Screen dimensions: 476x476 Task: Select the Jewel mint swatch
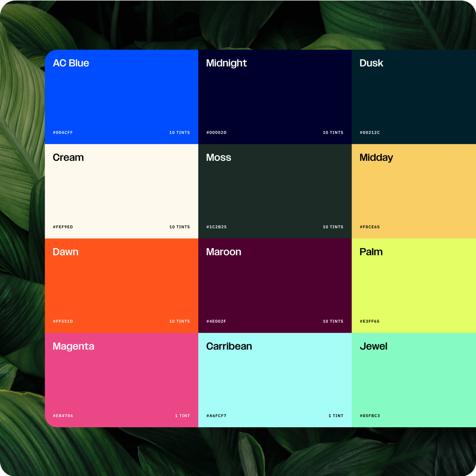pyautogui.click(x=414, y=380)
